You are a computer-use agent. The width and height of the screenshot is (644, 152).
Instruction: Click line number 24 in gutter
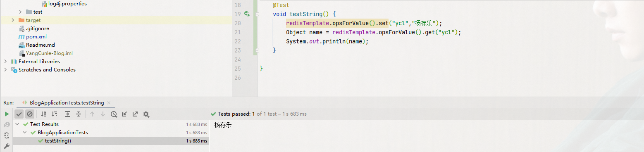(237, 59)
